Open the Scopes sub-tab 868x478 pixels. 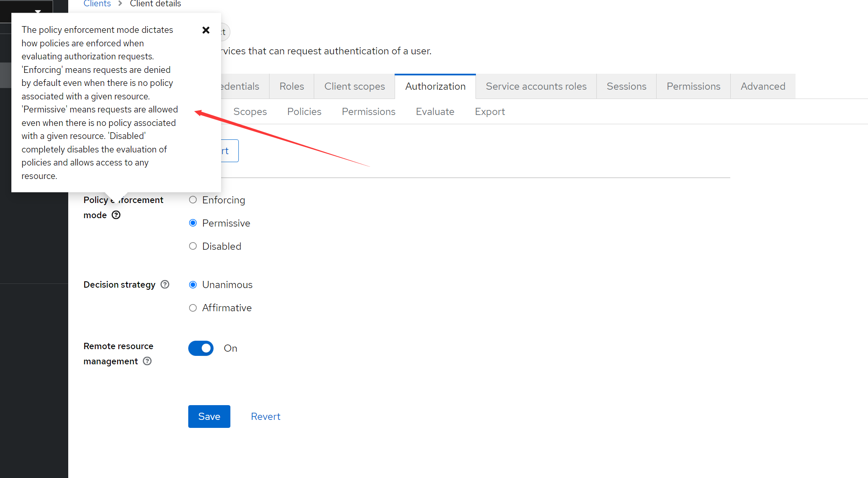[250, 112]
